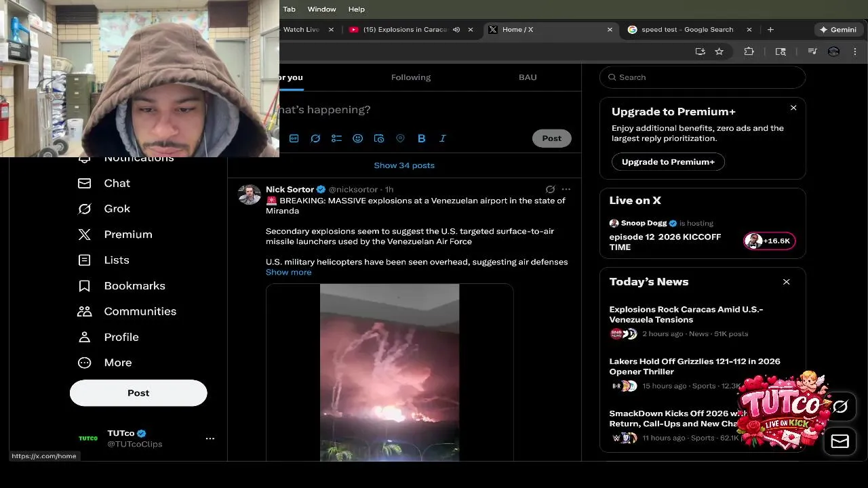Screen dimensions: 868x488
Task: Click the white Post button in sidebar
Action: [x=138, y=393]
